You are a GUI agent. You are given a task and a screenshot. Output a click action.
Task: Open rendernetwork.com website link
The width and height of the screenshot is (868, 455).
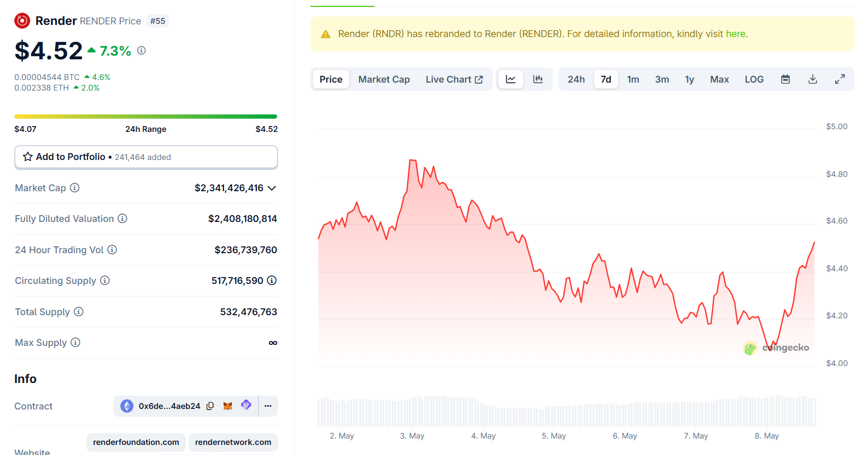(233, 442)
